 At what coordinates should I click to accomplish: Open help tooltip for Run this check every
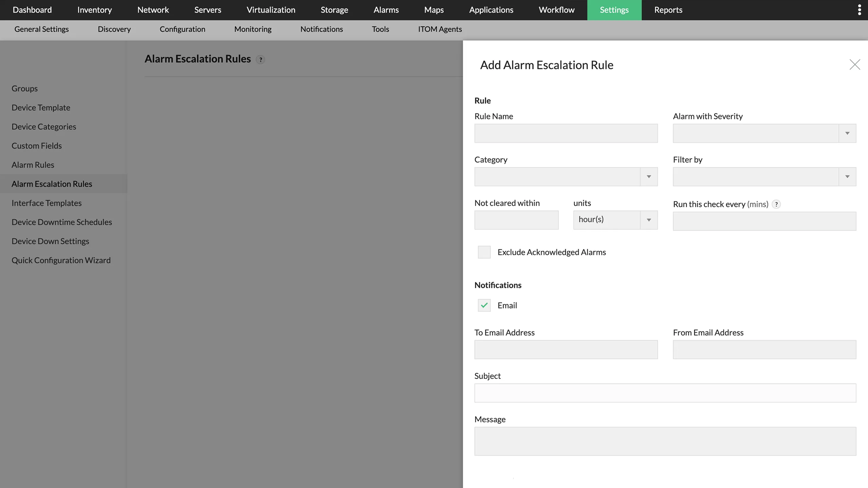[x=777, y=204]
